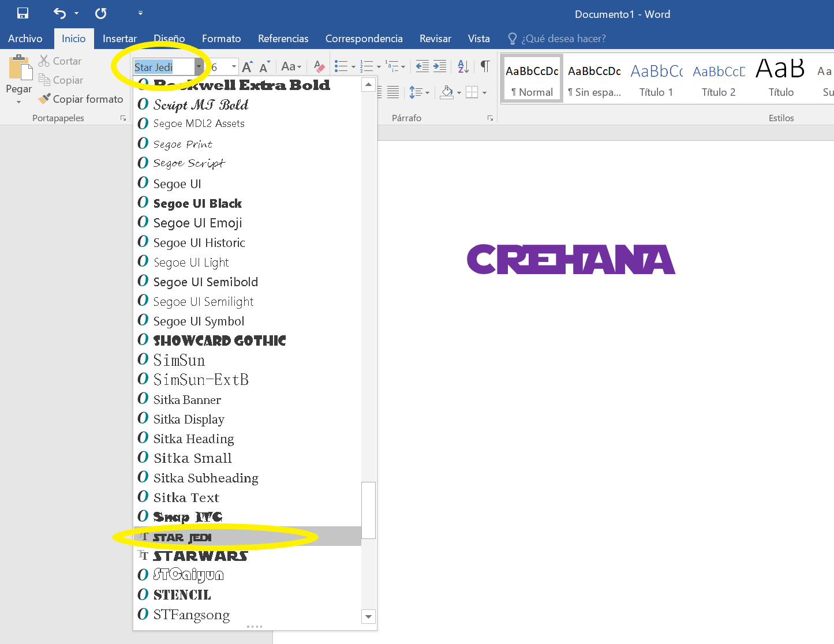Click the Sort A-Z icon
The width and height of the screenshot is (834, 644).
[463, 66]
